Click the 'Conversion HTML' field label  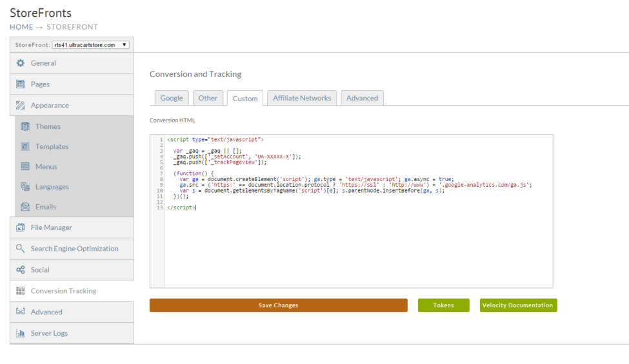tap(172, 120)
